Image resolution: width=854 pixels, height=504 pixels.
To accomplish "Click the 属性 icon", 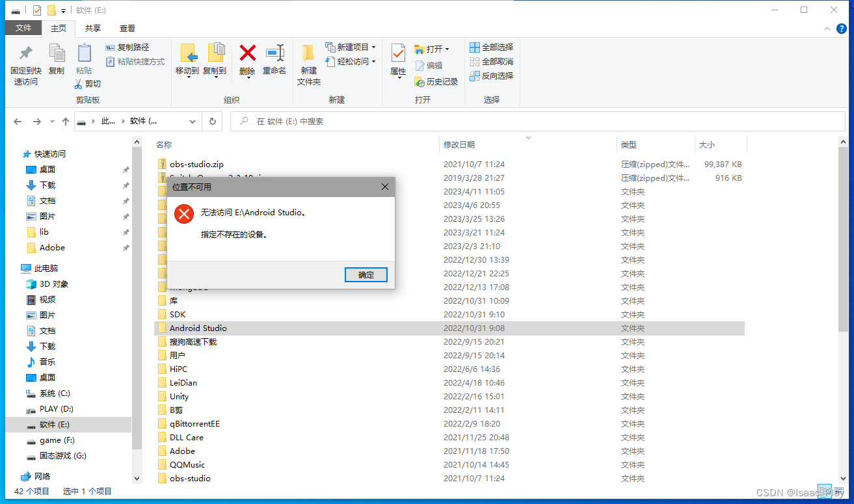I will [398, 53].
